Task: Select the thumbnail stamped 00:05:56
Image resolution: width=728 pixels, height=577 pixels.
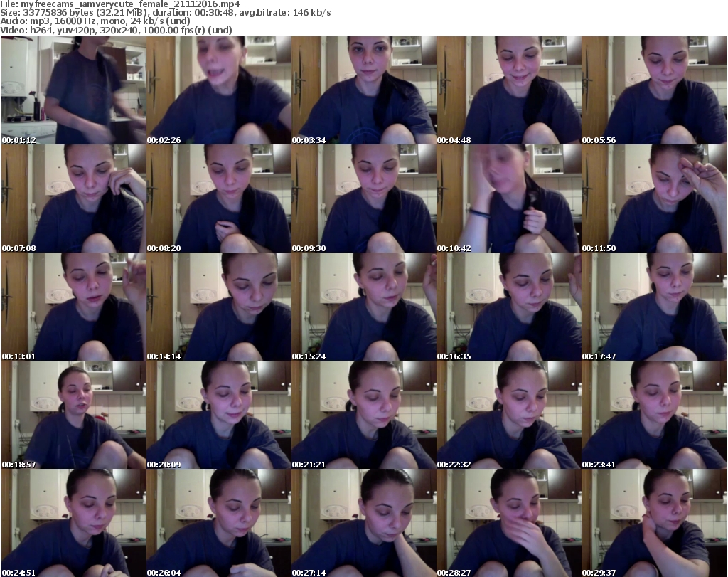Action: (x=654, y=90)
